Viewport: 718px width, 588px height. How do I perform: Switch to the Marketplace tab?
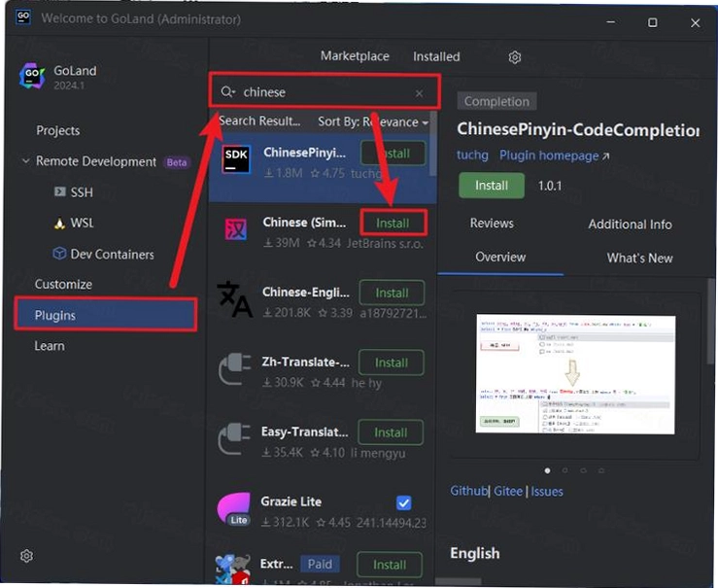[355, 55]
